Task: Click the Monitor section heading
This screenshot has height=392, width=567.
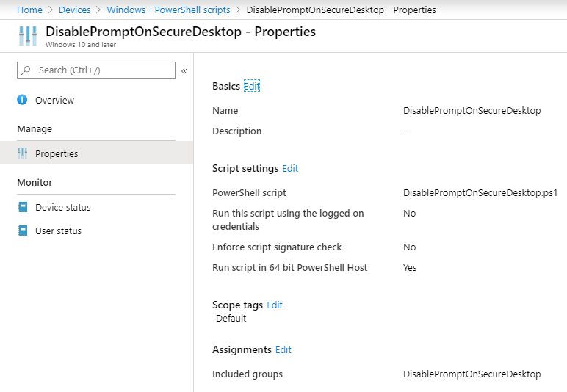Action: [35, 182]
